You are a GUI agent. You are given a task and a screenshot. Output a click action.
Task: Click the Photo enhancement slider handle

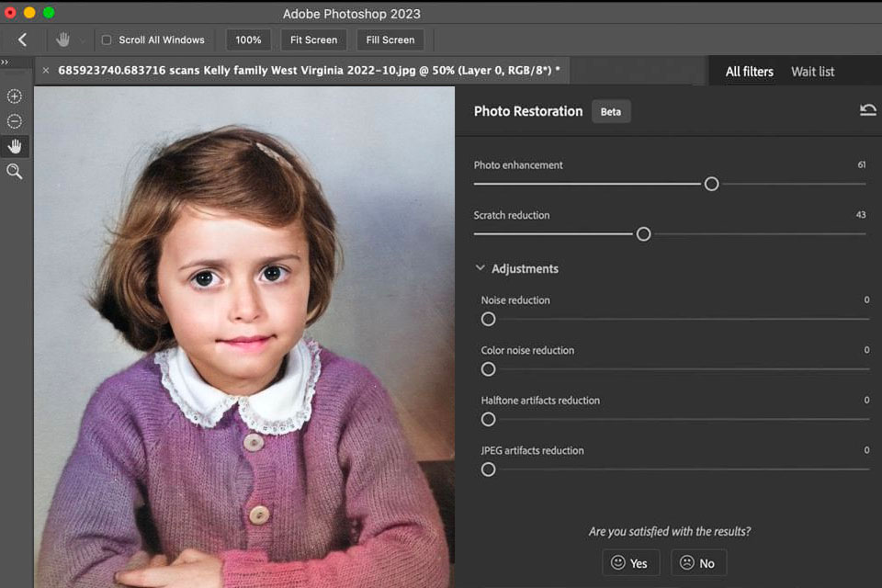tap(711, 184)
